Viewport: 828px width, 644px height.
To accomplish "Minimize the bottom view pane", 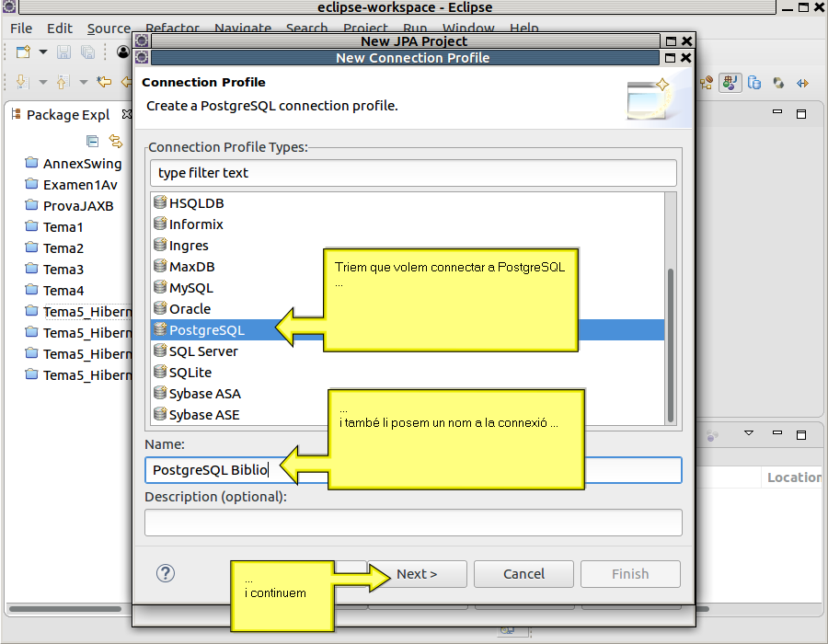I will (776, 433).
